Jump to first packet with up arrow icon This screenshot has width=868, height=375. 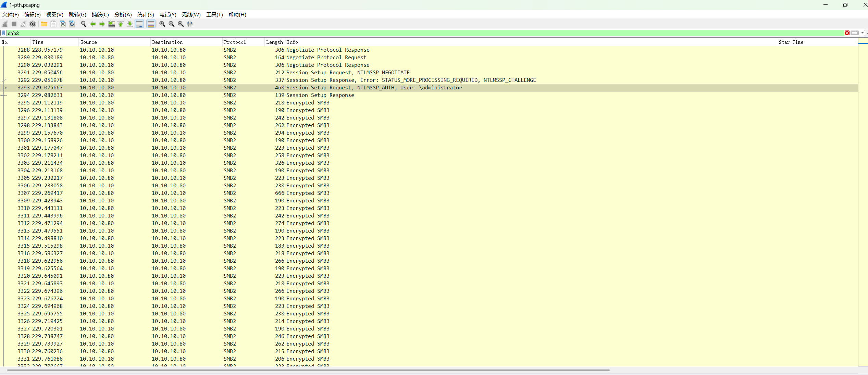(121, 24)
